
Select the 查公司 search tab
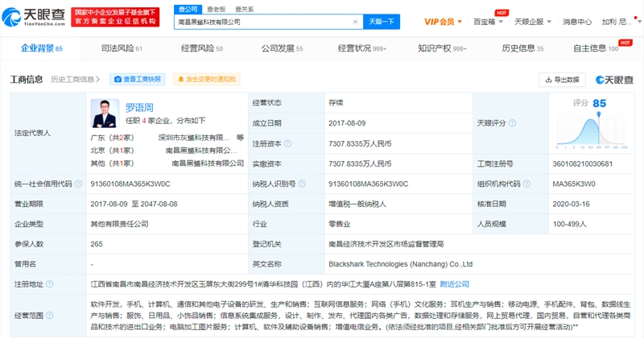click(188, 9)
